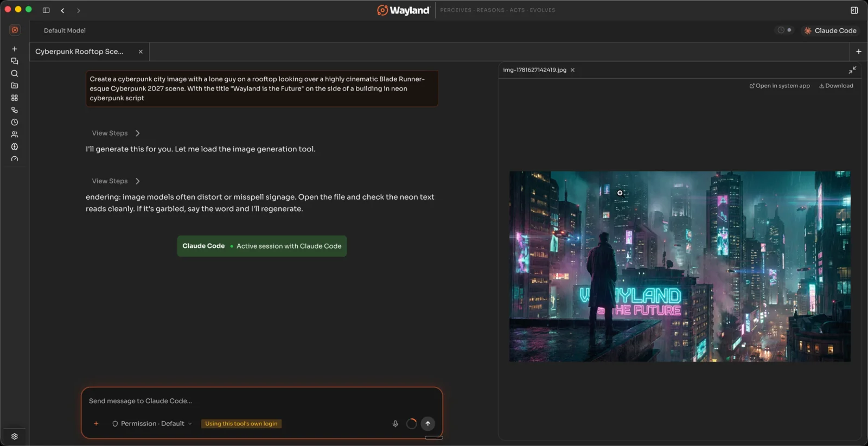Add a new tab with plus button
Image resolution: width=868 pixels, height=446 pixels.
pyautogui.click(x=859, y=52)
